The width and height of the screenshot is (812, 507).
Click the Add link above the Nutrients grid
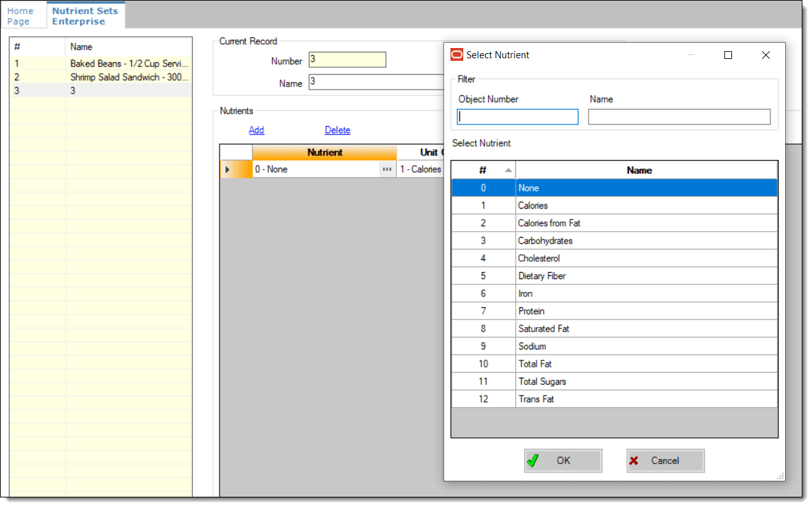(x=256, y=130)
